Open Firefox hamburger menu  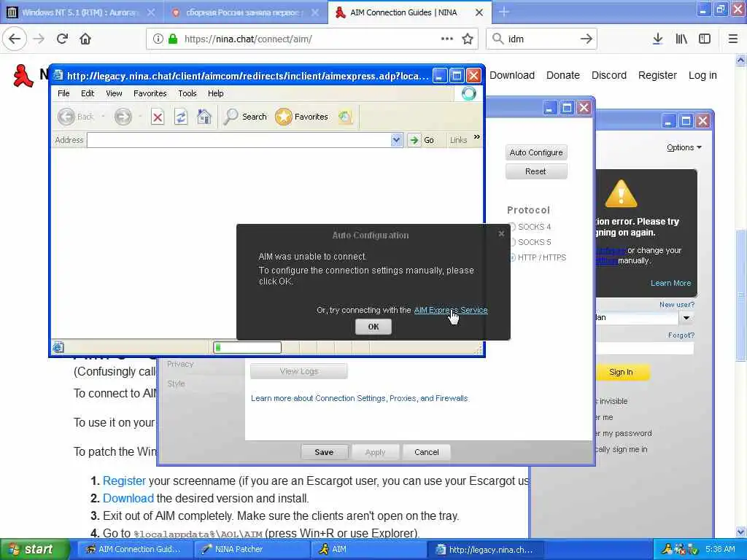click(732, 39)
